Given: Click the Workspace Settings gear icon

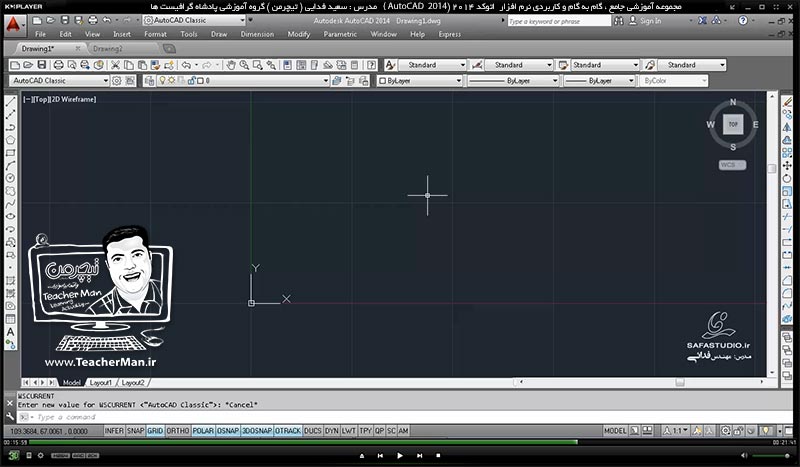Looking at the screenshot, I should click(x=117, y=81).
